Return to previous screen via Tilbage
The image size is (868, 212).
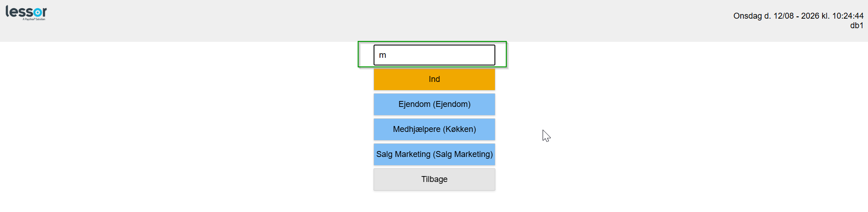point(434,179)
